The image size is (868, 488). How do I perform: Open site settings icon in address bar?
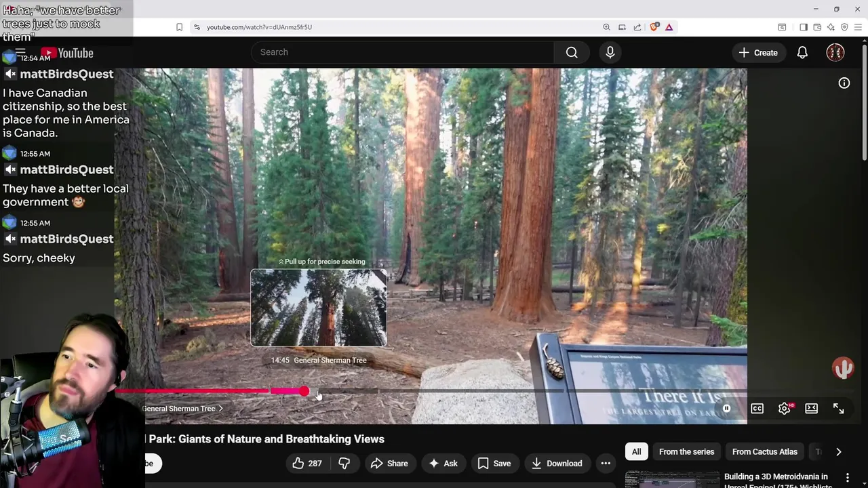[197, 27]
